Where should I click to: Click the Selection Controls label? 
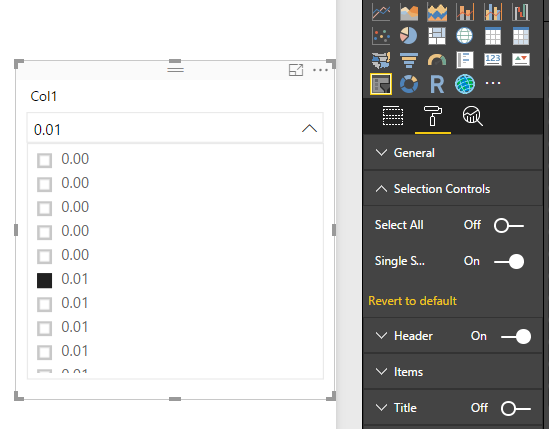click(442, 189)
